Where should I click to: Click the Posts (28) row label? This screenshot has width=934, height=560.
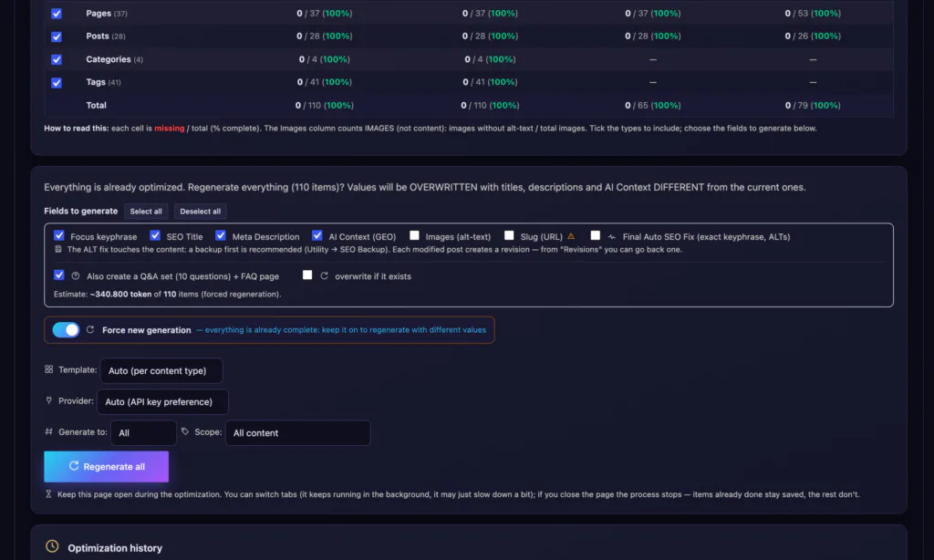coord(106,36)
